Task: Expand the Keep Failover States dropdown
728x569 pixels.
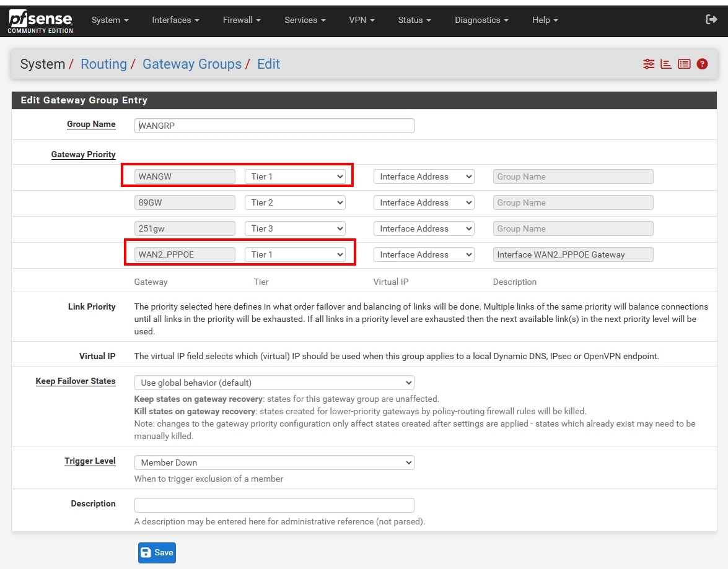Action: point(274,383)
